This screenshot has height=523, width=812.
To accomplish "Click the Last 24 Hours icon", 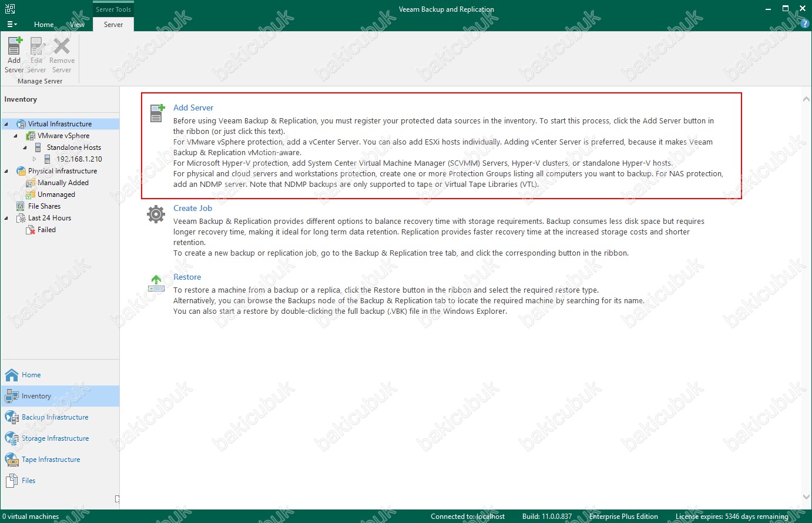I will point(21,218).
